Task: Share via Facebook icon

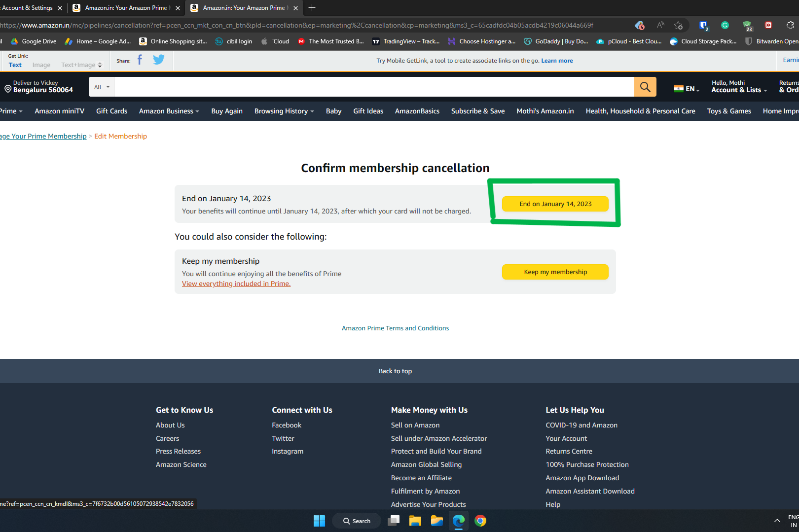Action: pos(140,60)
